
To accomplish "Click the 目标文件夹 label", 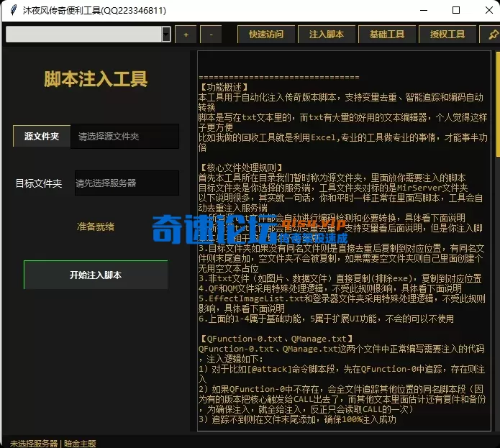I will 39,183.
